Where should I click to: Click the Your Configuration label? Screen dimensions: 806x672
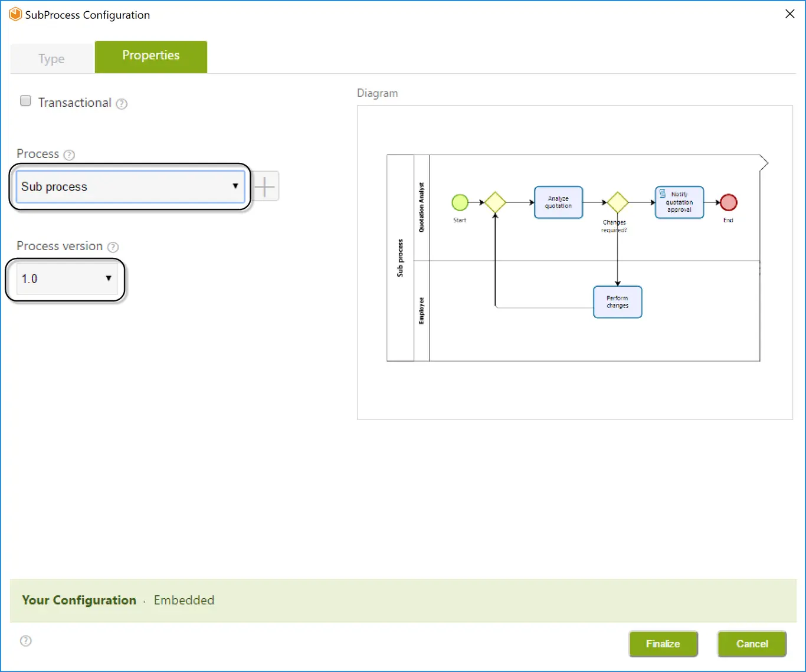[x=79, y=600]
